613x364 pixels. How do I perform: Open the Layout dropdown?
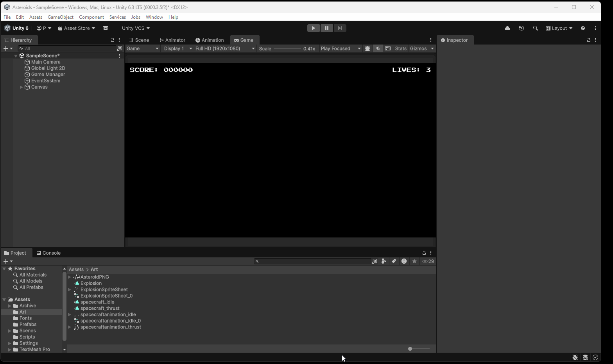pyautogui.click(x=559, y=28)
